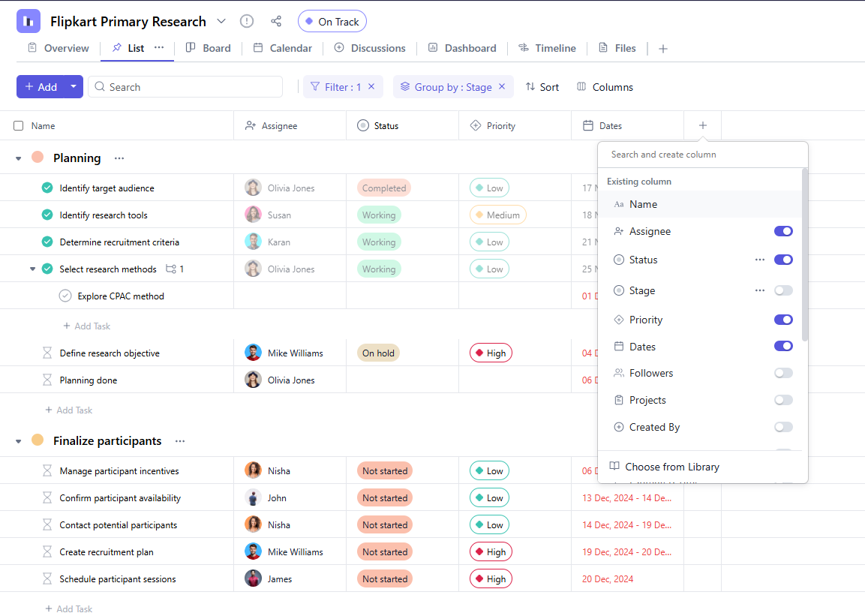This screenshot has height=616, width=865.
Task: Clear the Filter : 1 chip
Action: coord(372,86)
